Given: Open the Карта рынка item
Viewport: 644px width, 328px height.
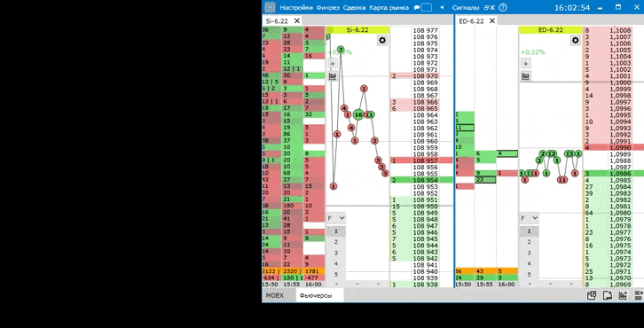Looking at the screenshot, I should click(389, 7).
